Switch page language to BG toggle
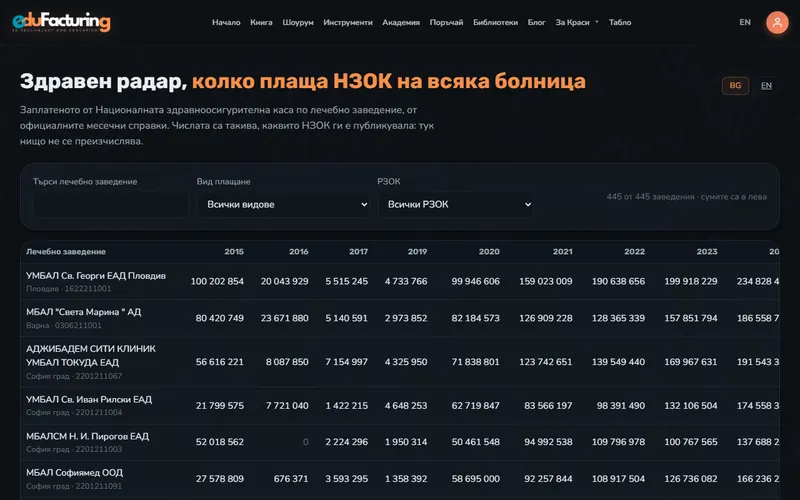 735,86
